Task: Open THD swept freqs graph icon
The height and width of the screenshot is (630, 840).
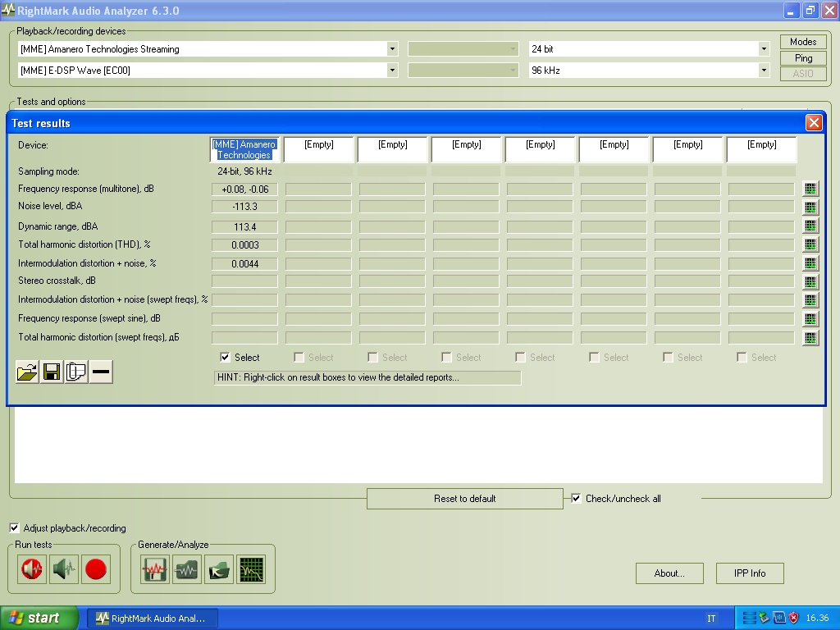Action: 810,337
